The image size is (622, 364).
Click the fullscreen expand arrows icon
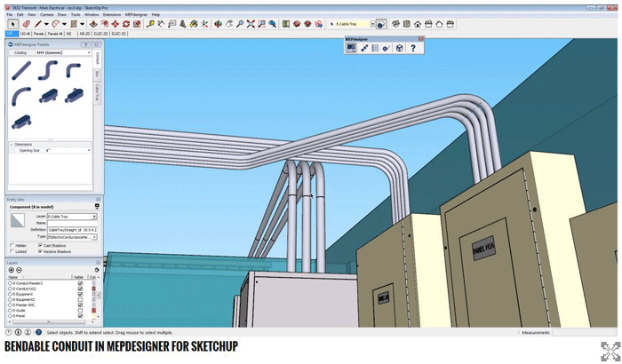tap(610, 351)
